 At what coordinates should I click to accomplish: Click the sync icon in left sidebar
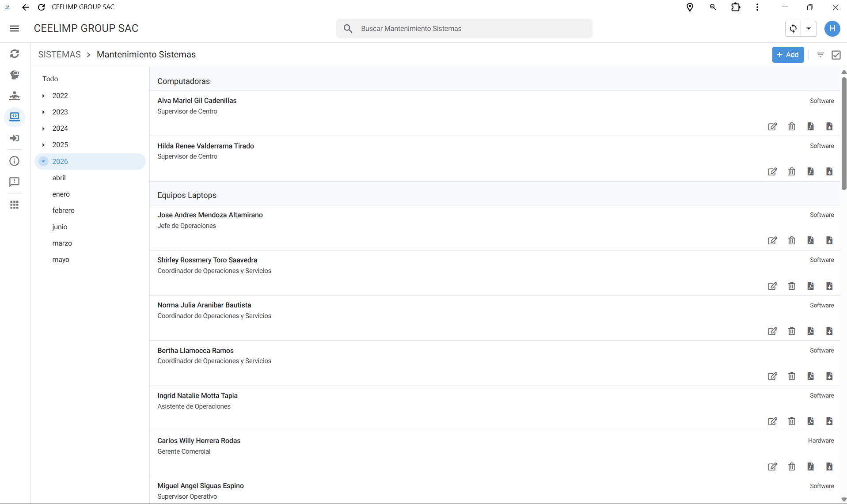[x=15, y=53]
